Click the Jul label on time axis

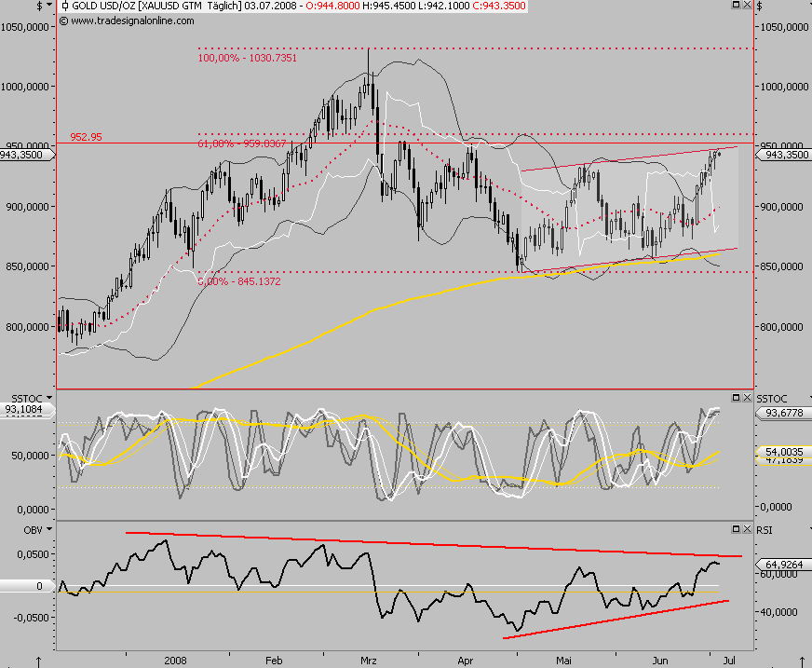pyautogui.click(x=728, y=661)
